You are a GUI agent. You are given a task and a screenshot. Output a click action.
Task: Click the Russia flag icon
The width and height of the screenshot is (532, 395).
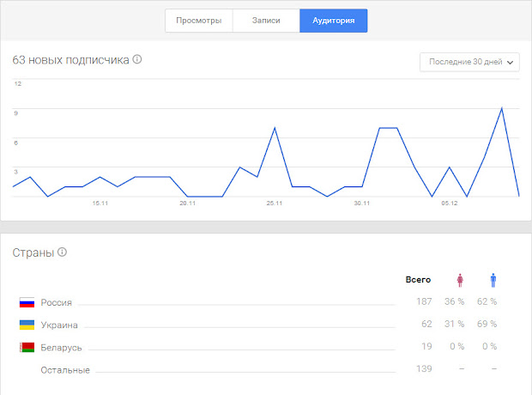(x=27, y=302)
